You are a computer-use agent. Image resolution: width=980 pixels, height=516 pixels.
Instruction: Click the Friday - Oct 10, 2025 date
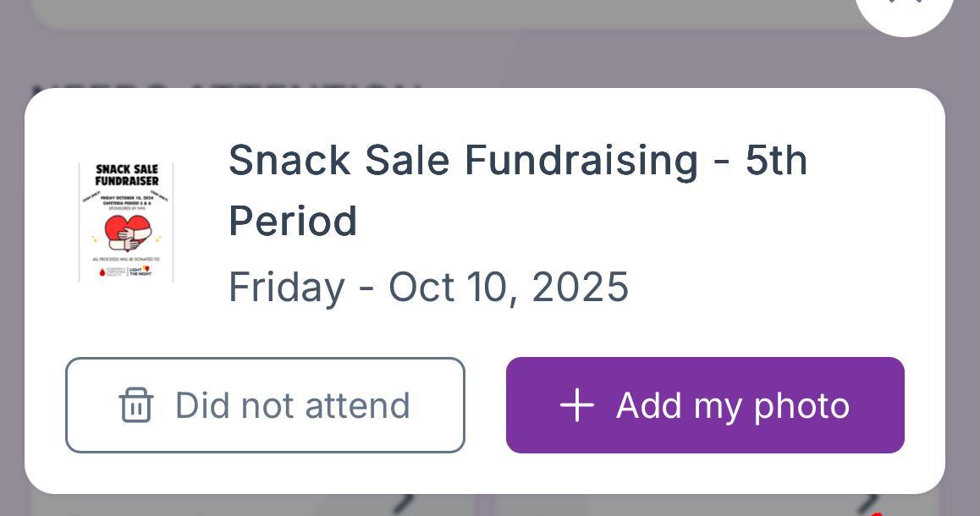[428, 288]
